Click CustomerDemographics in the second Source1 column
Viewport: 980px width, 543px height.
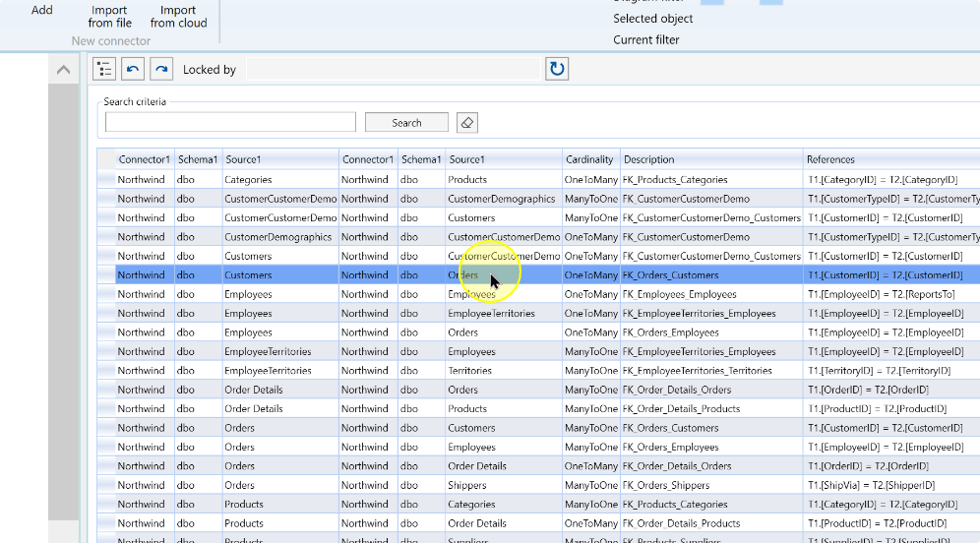pyautogui.click(x=503, y=199)
